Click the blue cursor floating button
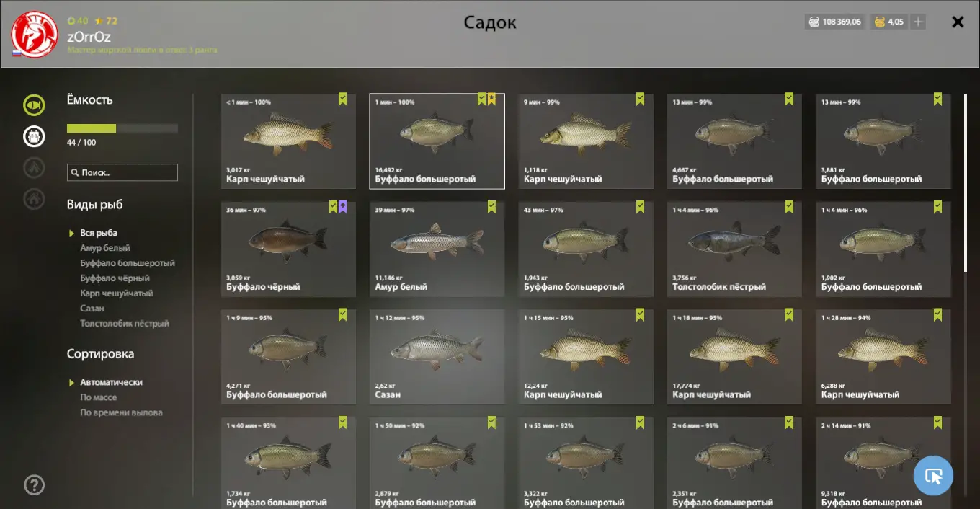980x509 pixels. click(933, 476)
